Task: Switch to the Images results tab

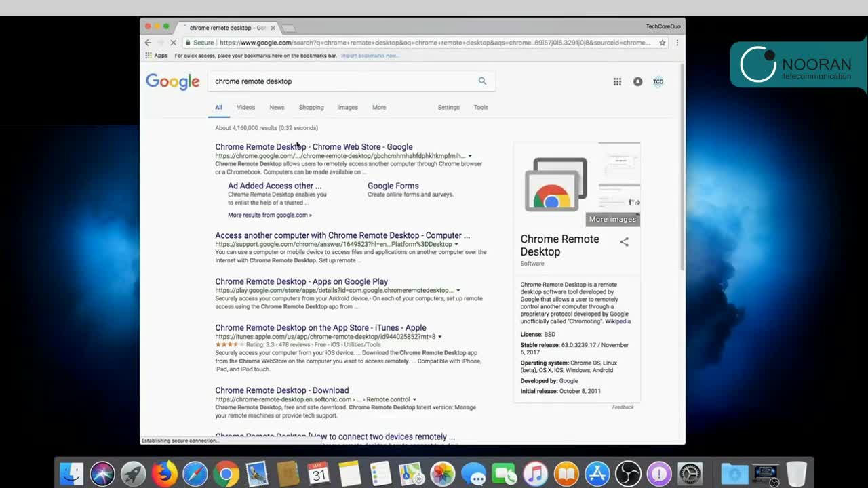Action: 348,107
